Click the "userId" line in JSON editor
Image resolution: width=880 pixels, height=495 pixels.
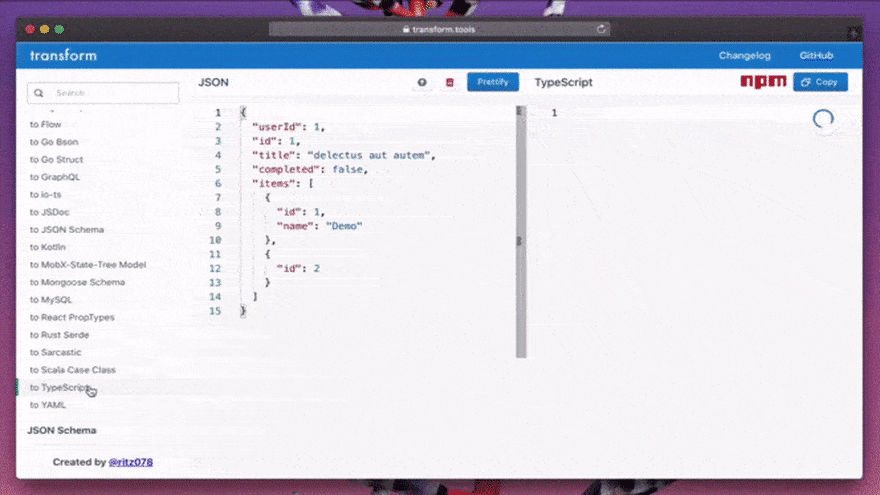pos(288,127)
